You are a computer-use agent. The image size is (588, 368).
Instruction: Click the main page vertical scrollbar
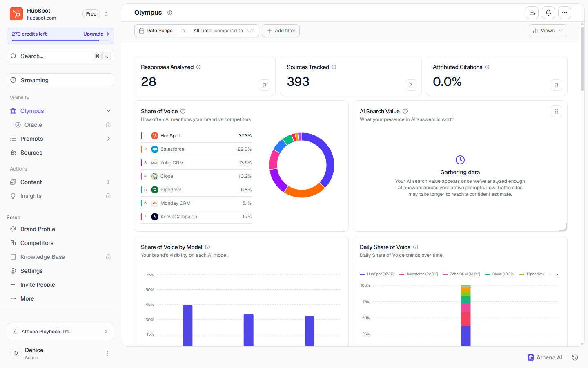click(x=582, y=59)
